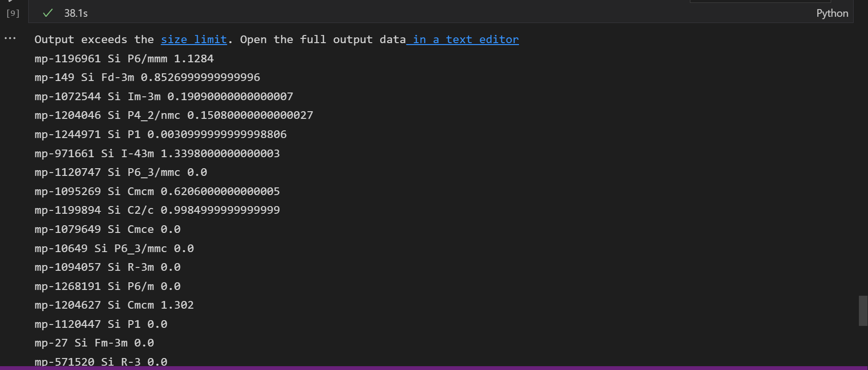Change the cell language mode Python
868x370 pixels.
[832, 13]
